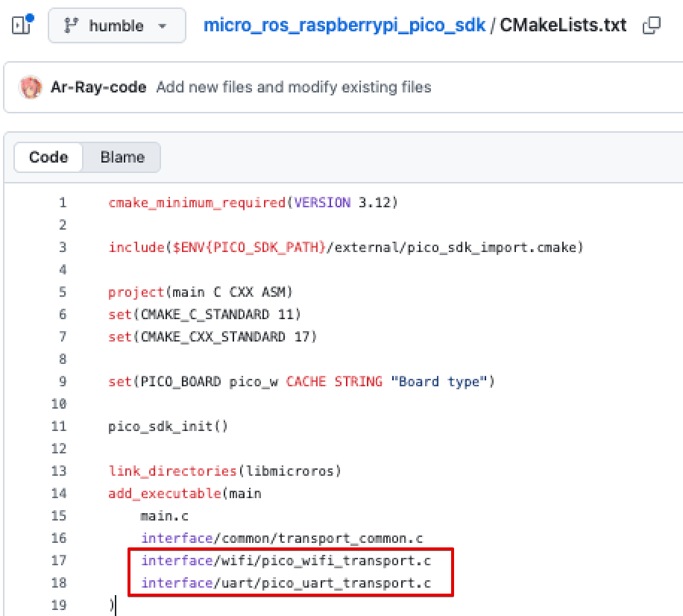Switch to the Code view tab
The width and height of the screenshot is (683, 616).
pyautogui.click(x=48, y=157)
